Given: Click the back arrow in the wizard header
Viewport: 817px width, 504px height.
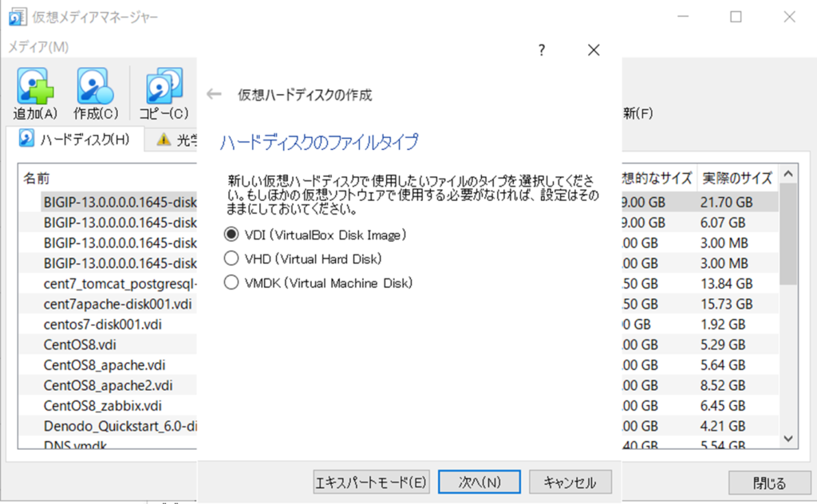Looking at the screenshot, I should 214,94.
